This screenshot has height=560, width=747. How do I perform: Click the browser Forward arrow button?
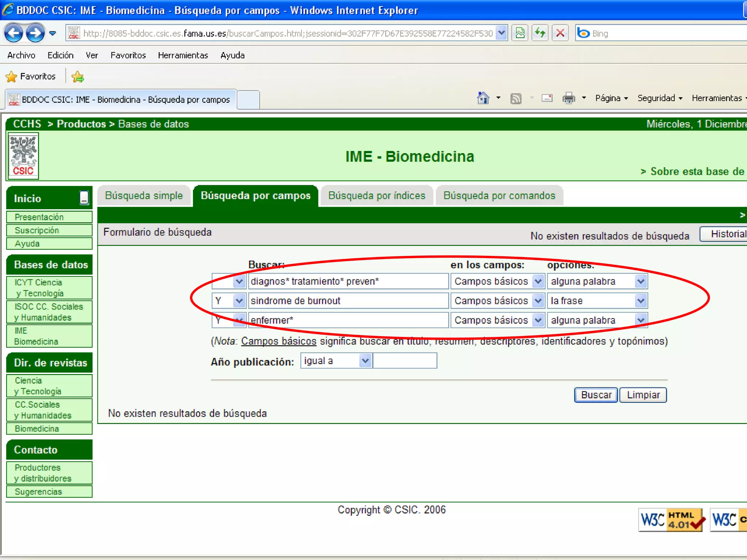[35, 33]
